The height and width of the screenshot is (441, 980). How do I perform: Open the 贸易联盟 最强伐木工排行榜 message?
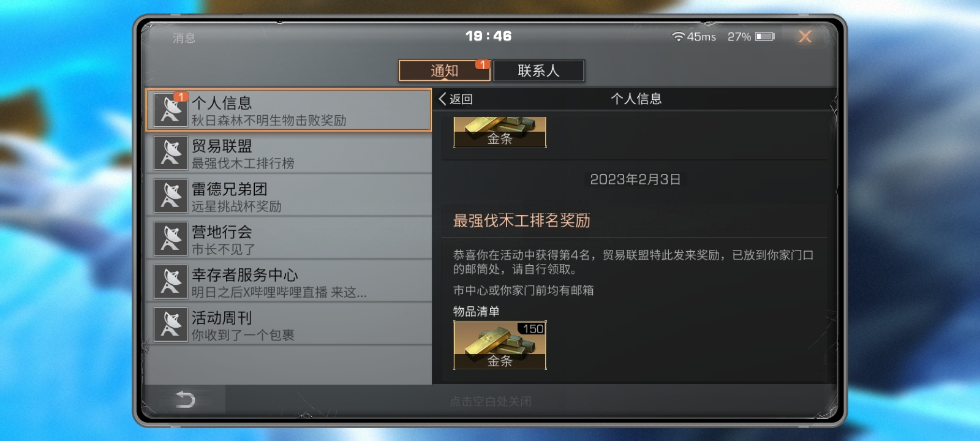point(288,153)
